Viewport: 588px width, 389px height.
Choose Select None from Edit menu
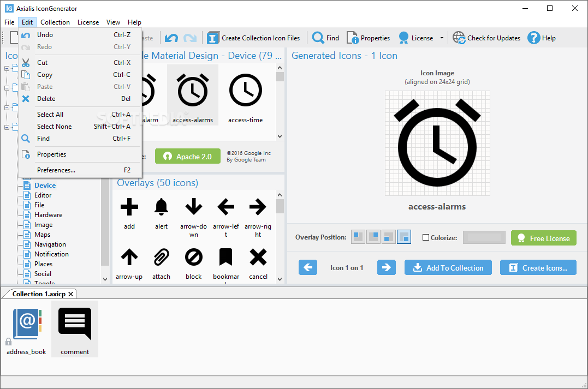80,126
